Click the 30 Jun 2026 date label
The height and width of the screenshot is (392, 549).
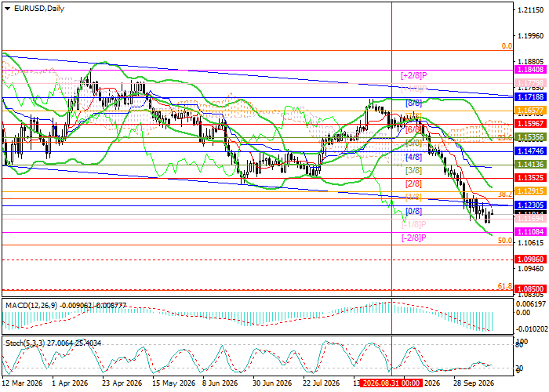(x=272, y=383)
